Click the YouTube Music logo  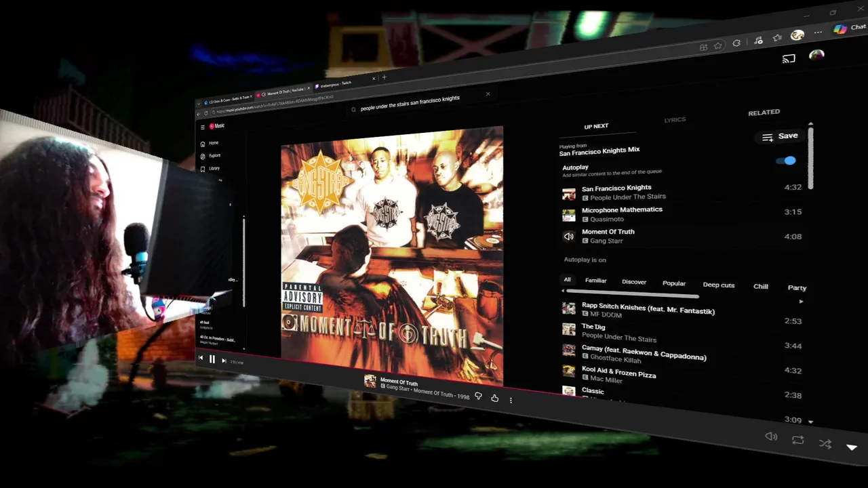pos(217,126)
